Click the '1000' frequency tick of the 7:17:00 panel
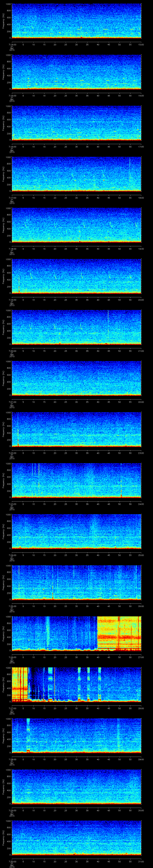The height and width of the screenshot is (868, 153). click(8, 157)
